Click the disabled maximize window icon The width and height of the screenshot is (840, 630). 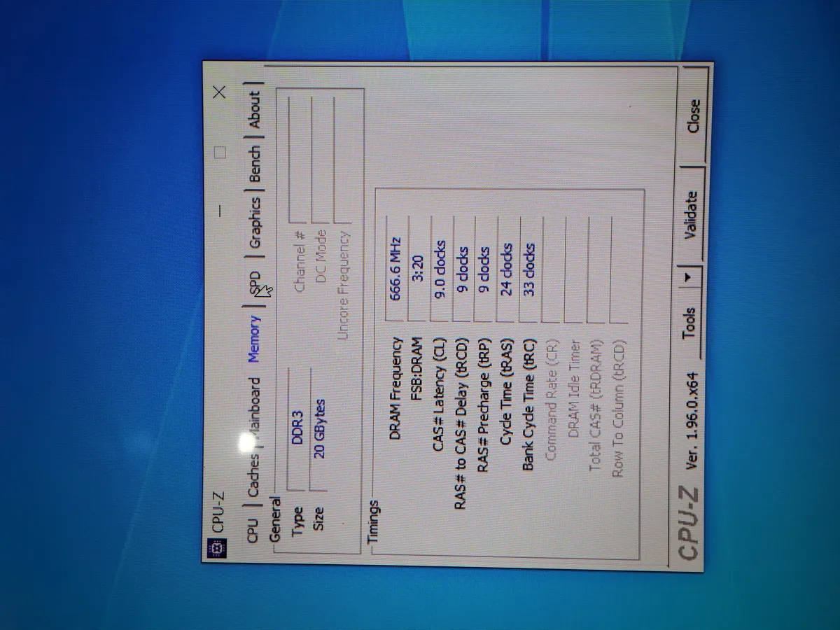click(219, 152)
